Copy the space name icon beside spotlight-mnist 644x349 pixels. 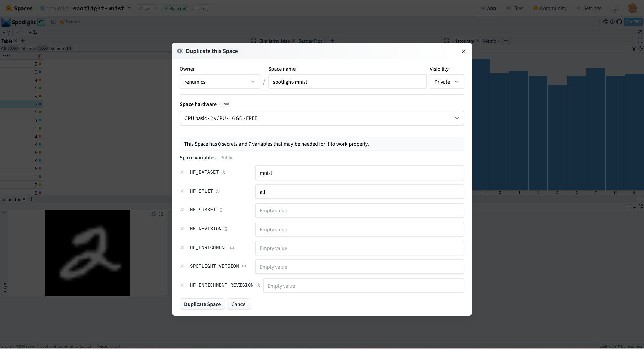[129, 8]
